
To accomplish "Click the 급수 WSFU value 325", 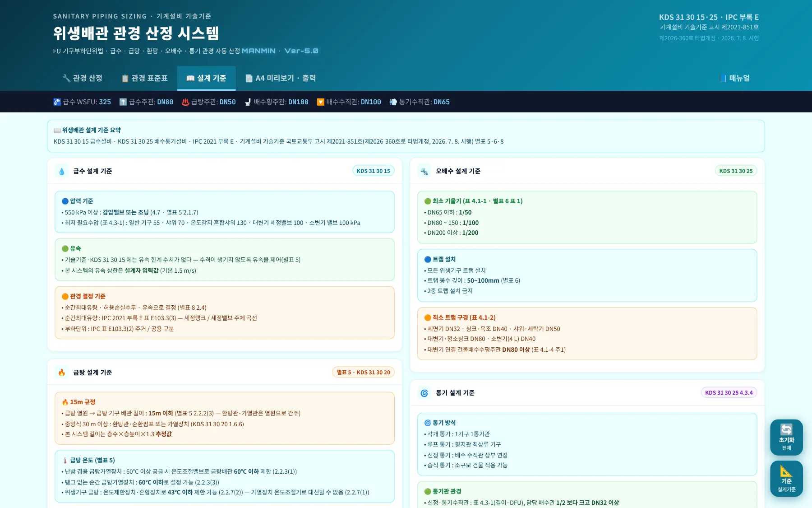I will pos(105,102).
